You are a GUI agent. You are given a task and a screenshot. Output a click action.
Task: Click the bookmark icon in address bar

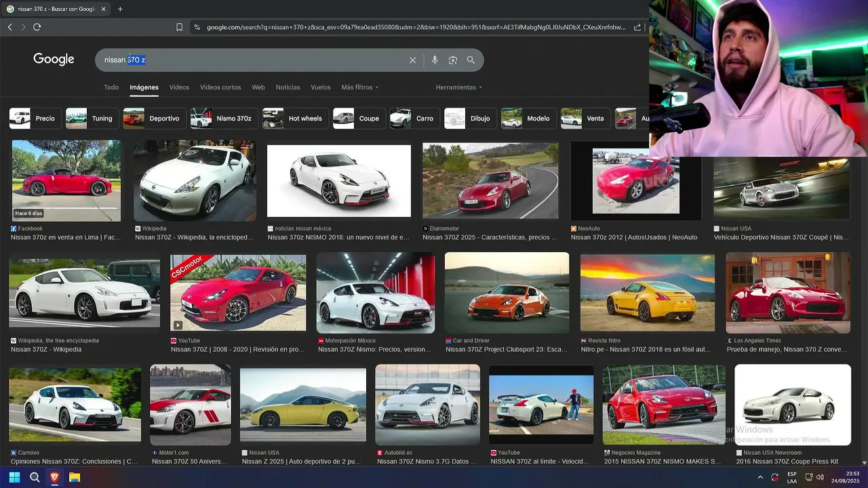179,27
